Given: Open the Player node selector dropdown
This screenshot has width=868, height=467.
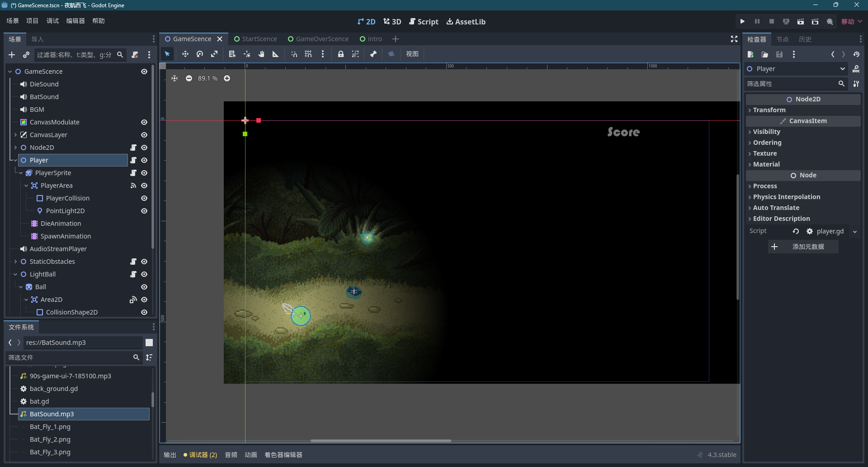Looking at the screenshot, I should click(x=796, y=69).
